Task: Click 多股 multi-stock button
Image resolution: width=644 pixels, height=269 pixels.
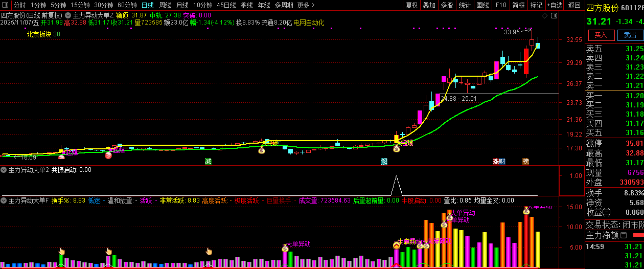Action: click(447, 5)
